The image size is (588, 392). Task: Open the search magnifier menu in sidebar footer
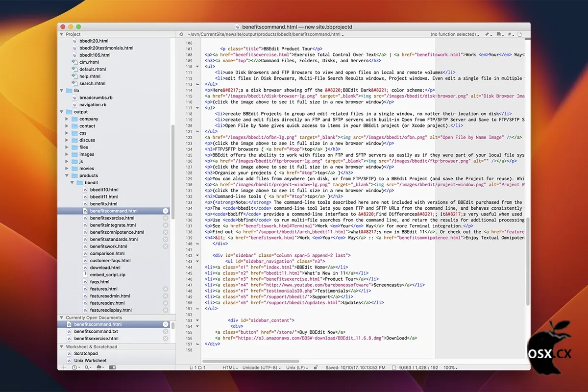coord(88,367)
